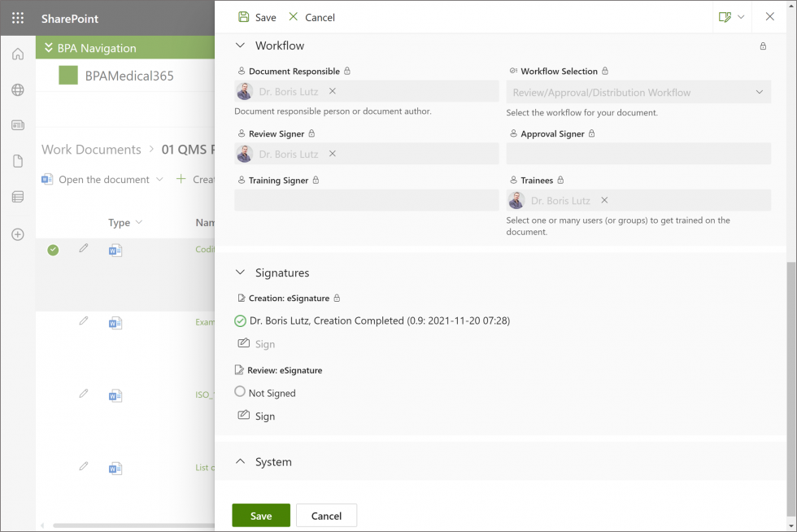
Task: Remove Dr. Boris Lutz from Trainees
Action: point(603,200)
